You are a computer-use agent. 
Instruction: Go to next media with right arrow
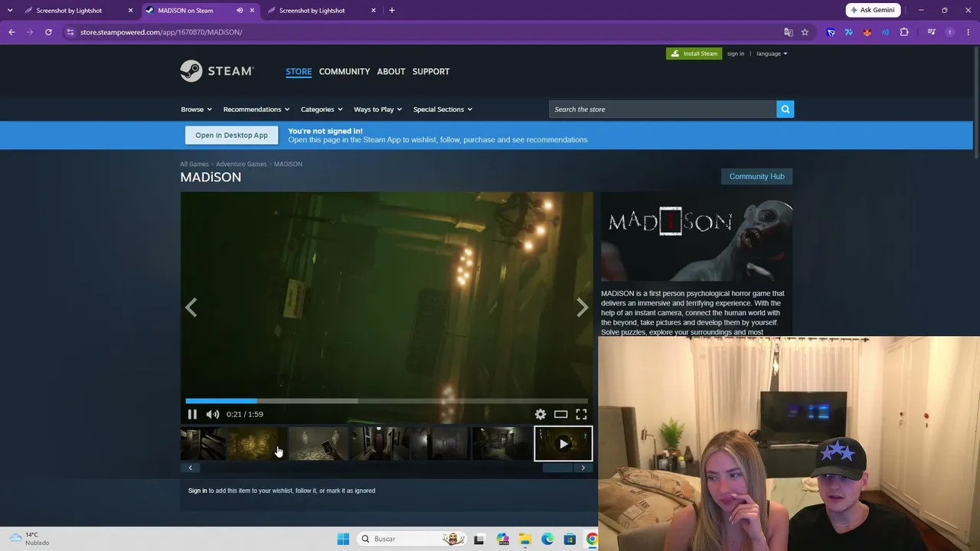(x=582, y=307)
